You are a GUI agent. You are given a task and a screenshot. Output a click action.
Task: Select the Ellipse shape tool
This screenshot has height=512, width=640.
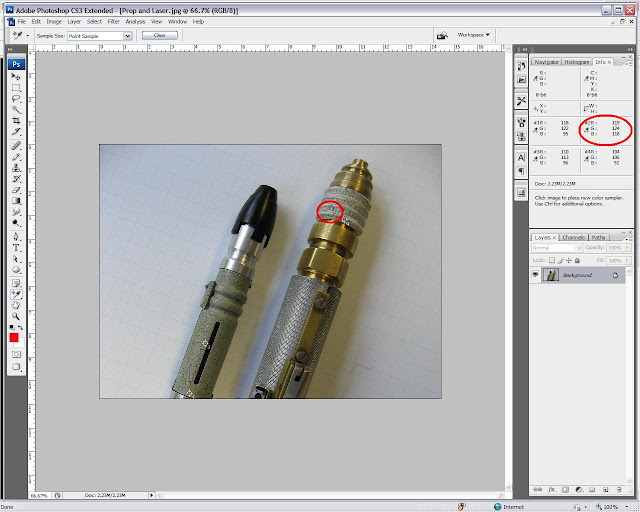(16, 270)
